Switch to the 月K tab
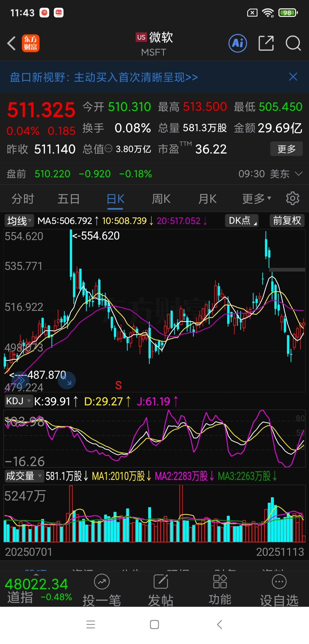Screen dimensions: 309x644 point(207,199)
